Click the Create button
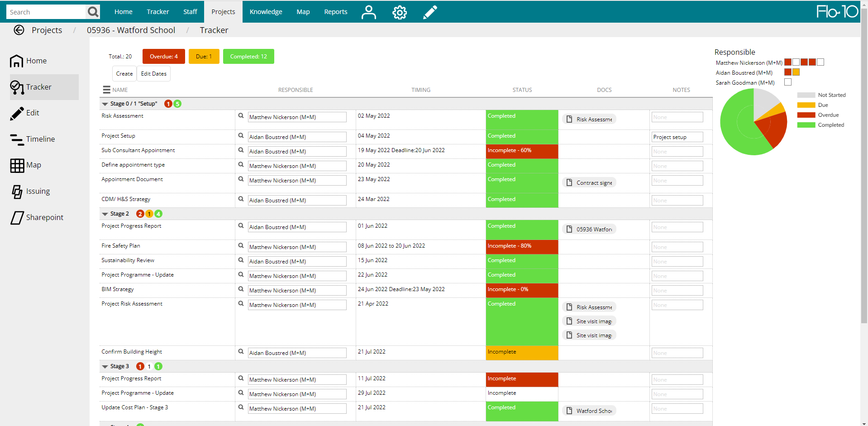Image resolution: width=868 pixels, height=426 pixels. coord(124,74)
